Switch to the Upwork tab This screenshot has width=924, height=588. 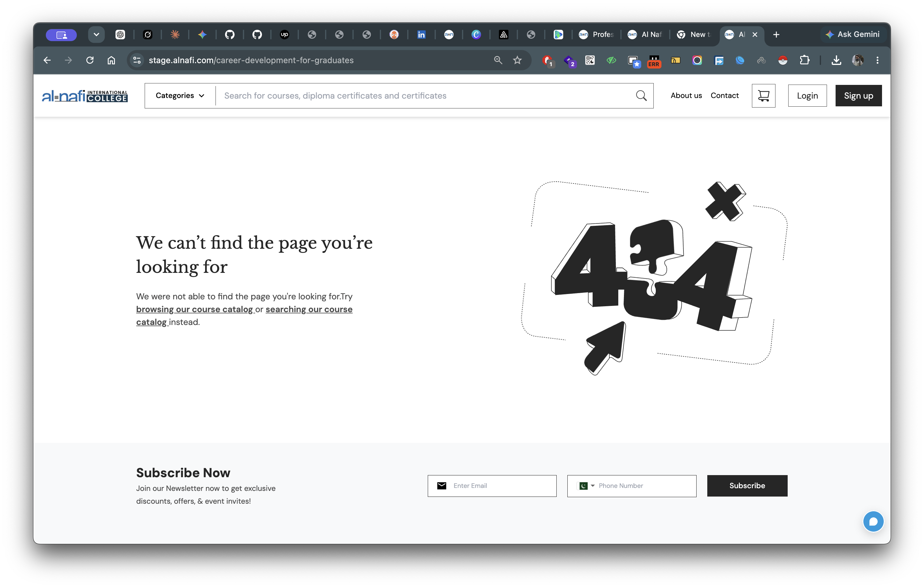click(284, 35)
